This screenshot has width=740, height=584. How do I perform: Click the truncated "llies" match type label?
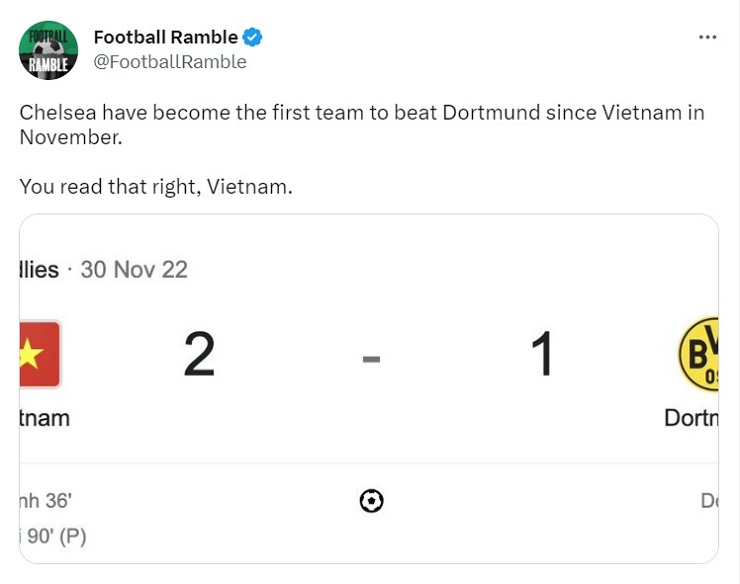[x=40, y=269]
